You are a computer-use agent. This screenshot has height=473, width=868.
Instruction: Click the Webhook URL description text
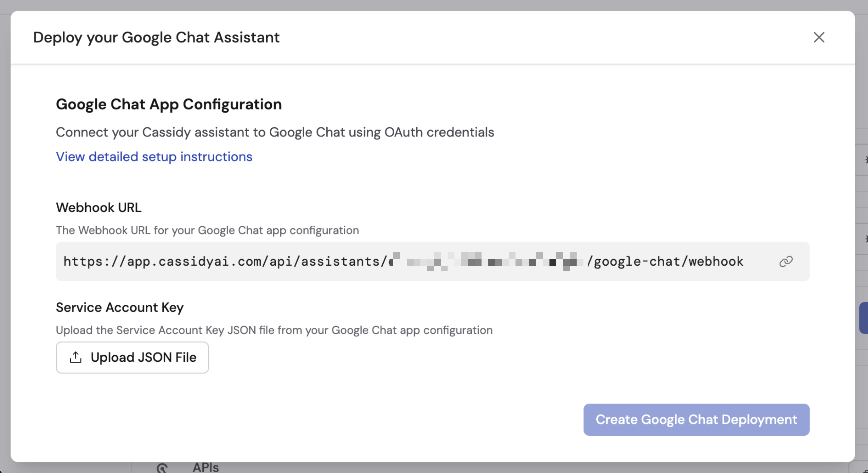(207, 230)
